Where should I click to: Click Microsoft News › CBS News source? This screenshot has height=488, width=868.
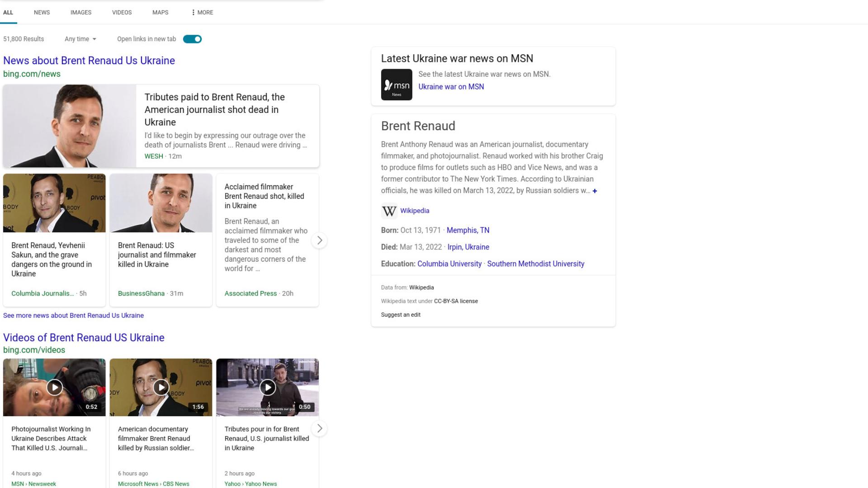[154, 484]
